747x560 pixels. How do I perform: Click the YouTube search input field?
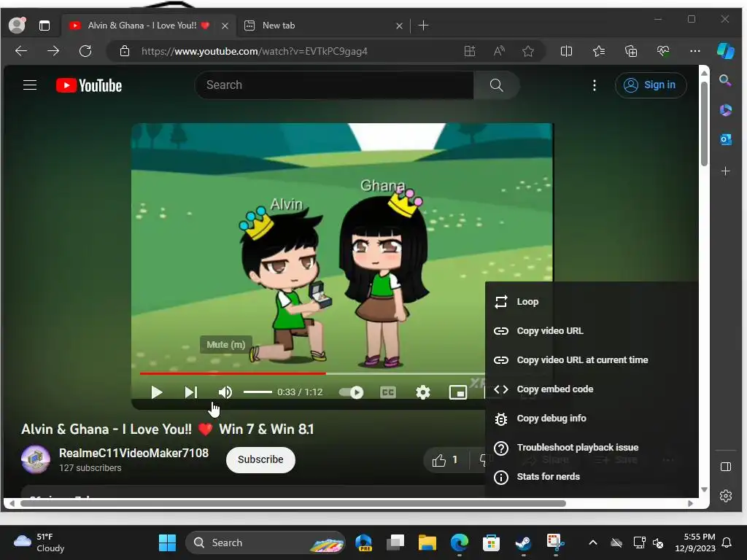(334, 85)
